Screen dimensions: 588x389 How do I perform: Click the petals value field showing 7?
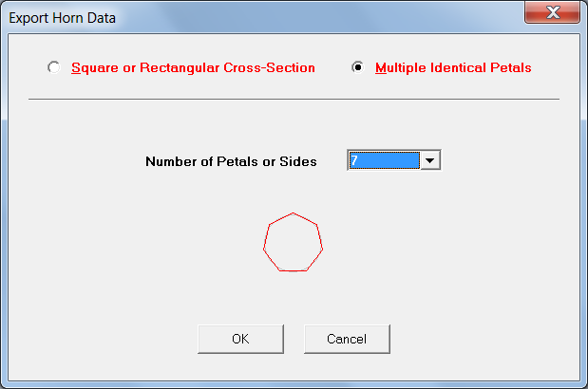[x=385, y=160]
